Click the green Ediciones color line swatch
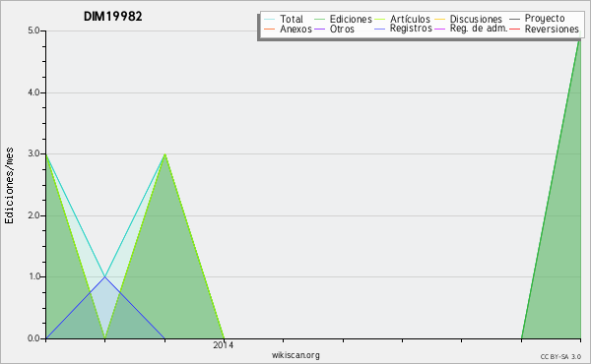The height and width of the screenshot is (364, 591). tap(319, 19)
